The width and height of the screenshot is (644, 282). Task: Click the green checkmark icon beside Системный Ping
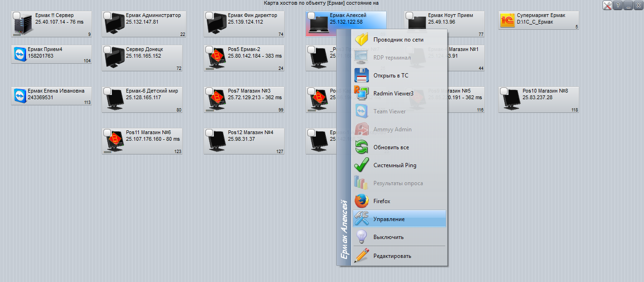point(360,165)
